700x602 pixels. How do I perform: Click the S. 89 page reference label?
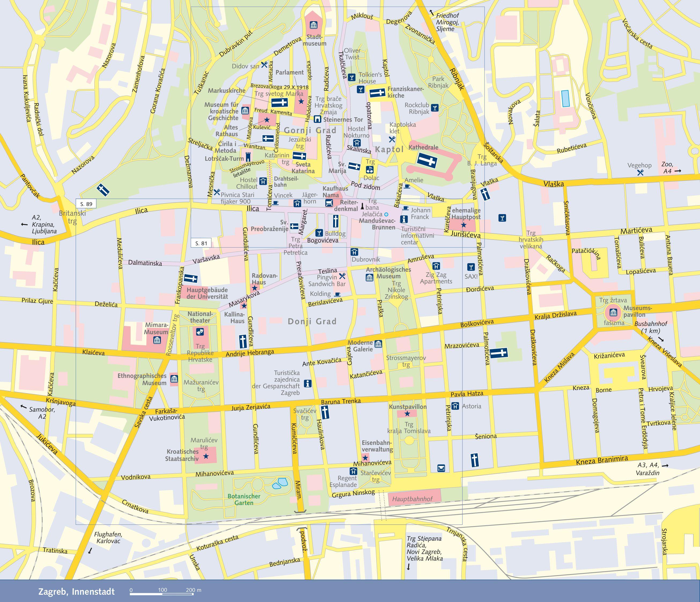[86, 204]
